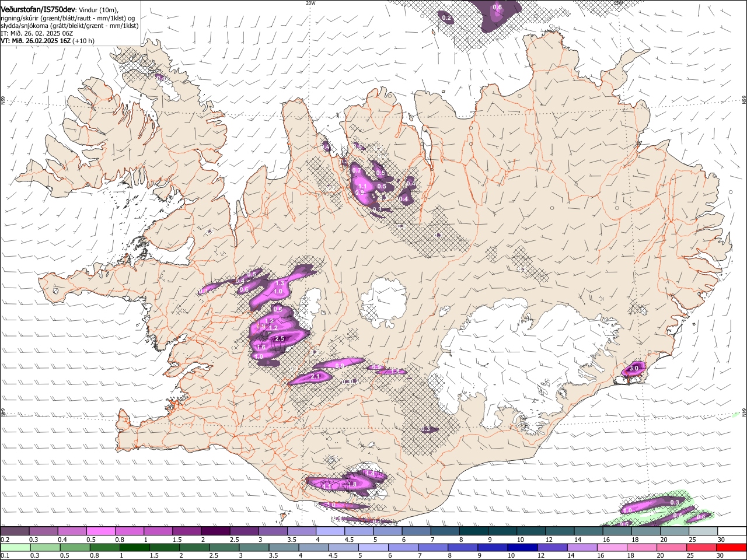Select the 'IT: Mið. 26. 02. 2025 06Z' line

tap(37, 33)
